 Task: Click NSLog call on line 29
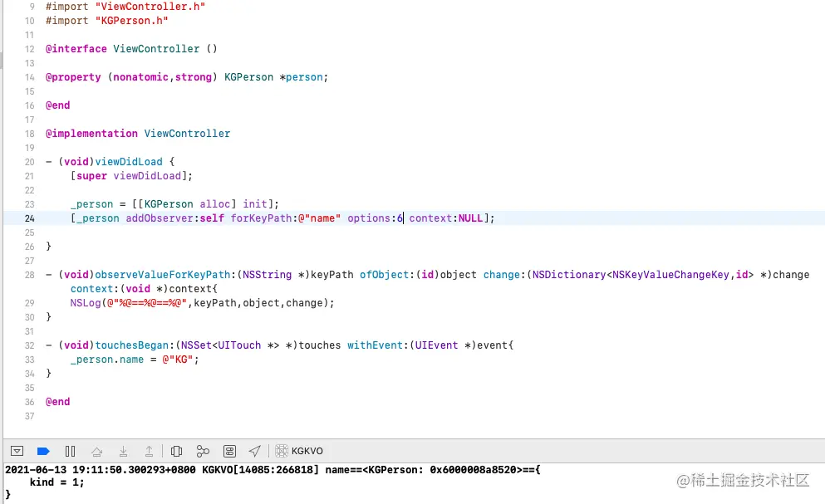click(202, 303)
